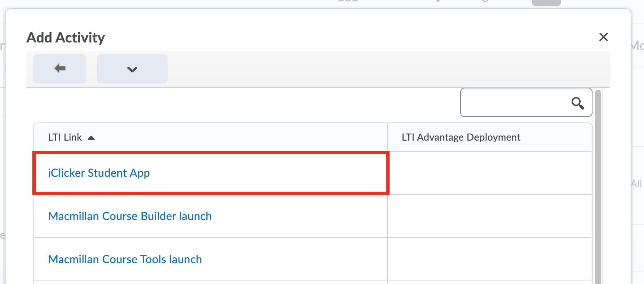Expand the down-arrow menu next to back button
This screenshot has height=284, width=644.
132,69
